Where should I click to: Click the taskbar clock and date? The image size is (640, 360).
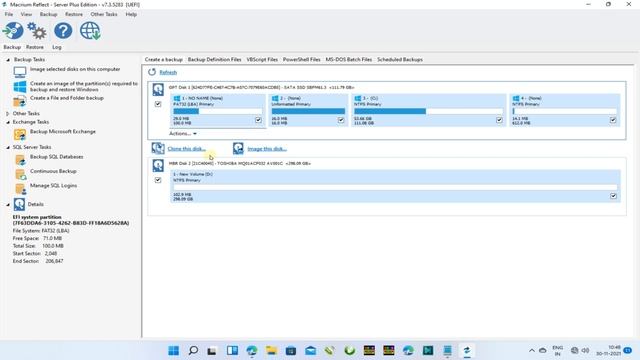click(609, 350)
